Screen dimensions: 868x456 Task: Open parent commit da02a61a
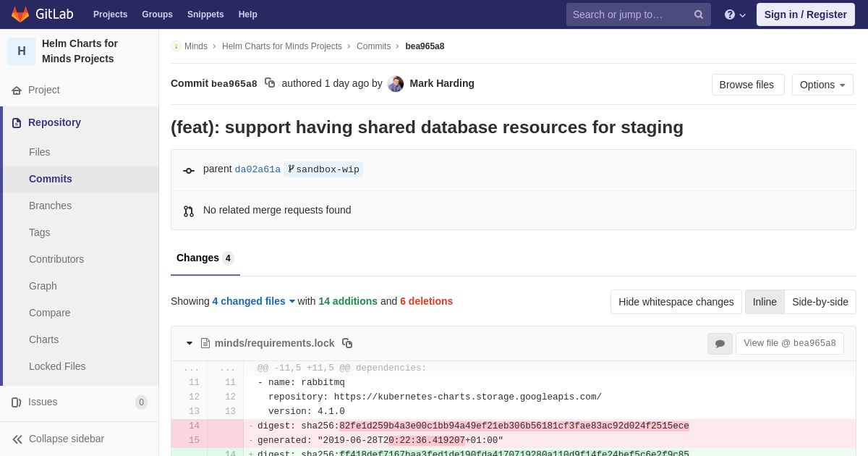click(258, 169)
